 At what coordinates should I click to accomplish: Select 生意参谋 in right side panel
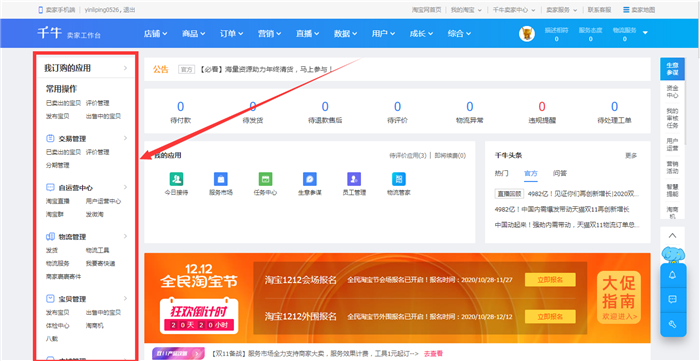(672, 69)
